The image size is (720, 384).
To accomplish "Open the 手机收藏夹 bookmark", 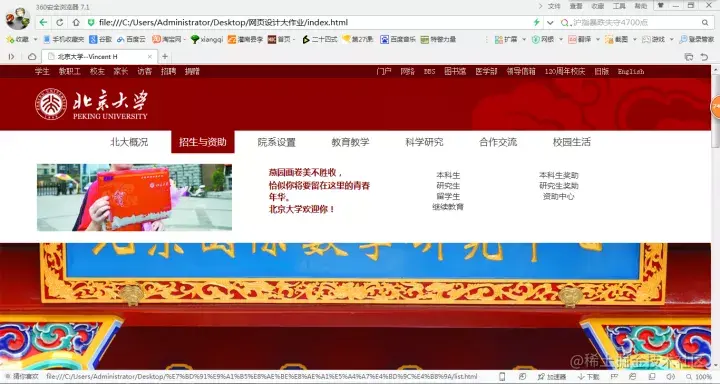I will tap(64, 40).
